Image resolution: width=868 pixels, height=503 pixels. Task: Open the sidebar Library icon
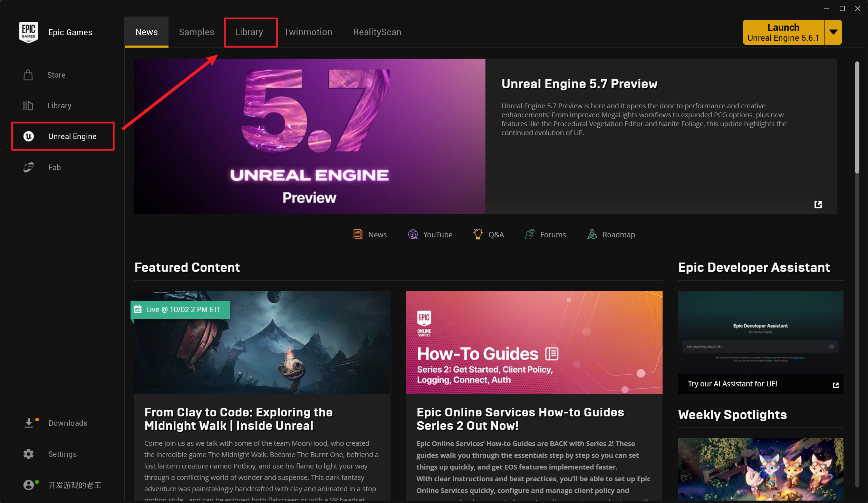[28, 106]
